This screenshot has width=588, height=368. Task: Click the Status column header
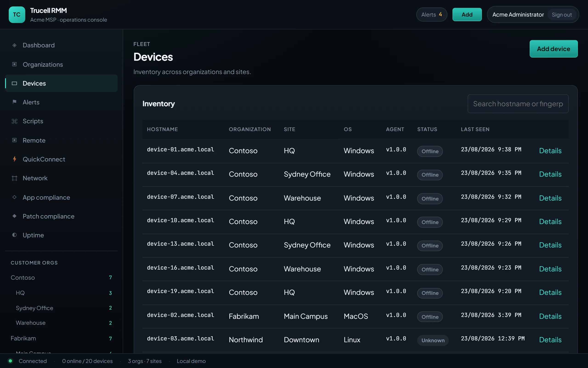tap(427, 129)
